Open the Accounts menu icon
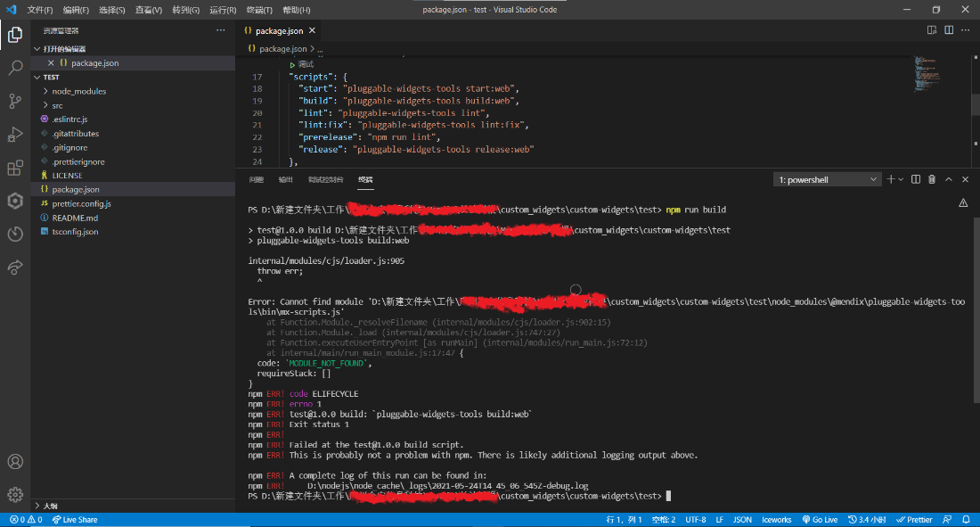Viewport: 980px width, 527px height. 15,462
